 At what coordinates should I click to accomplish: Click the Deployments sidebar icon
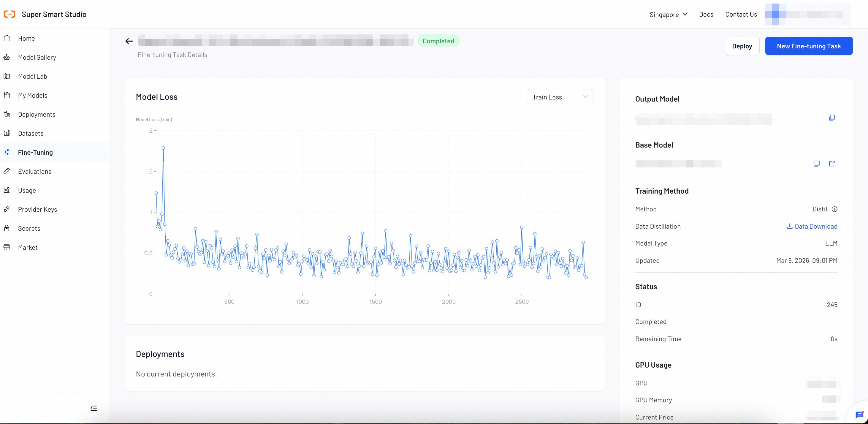[x=7, y=114]
